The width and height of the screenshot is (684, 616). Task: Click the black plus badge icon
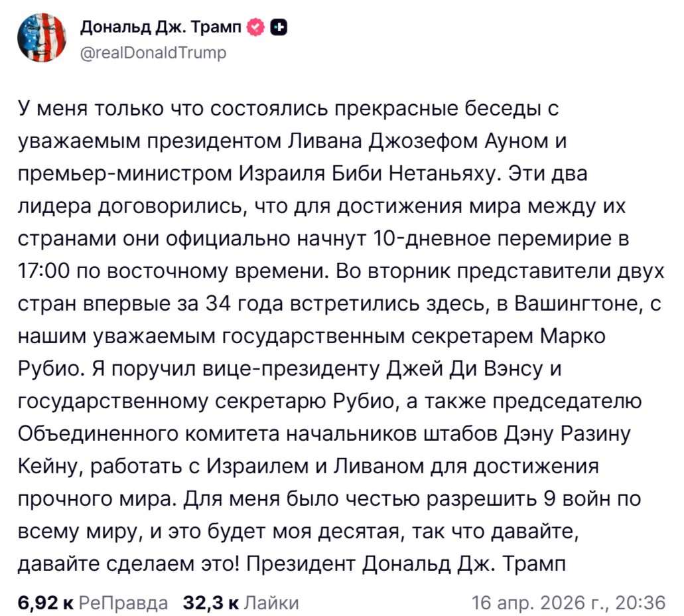point(279,27)
